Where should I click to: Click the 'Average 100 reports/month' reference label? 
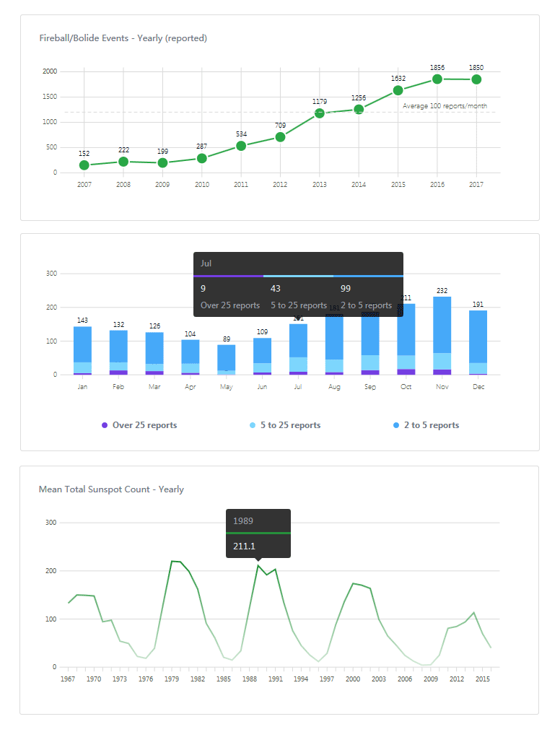click(x=444, y=106)
